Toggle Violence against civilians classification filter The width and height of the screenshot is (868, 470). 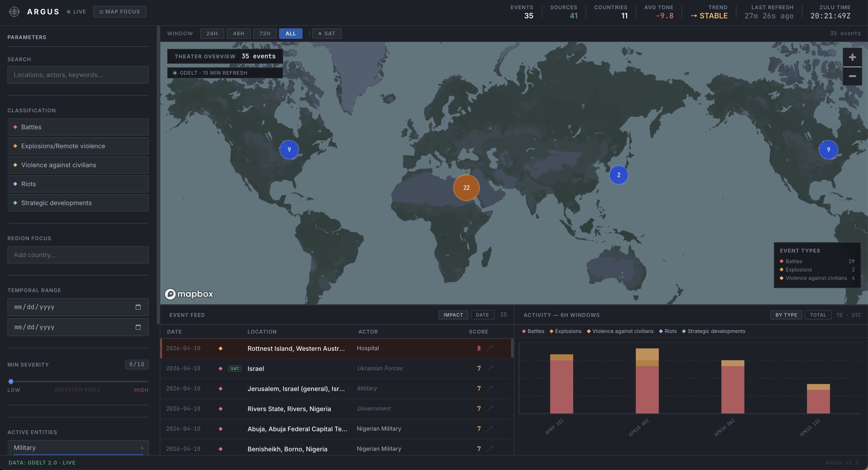click(78, 165)
